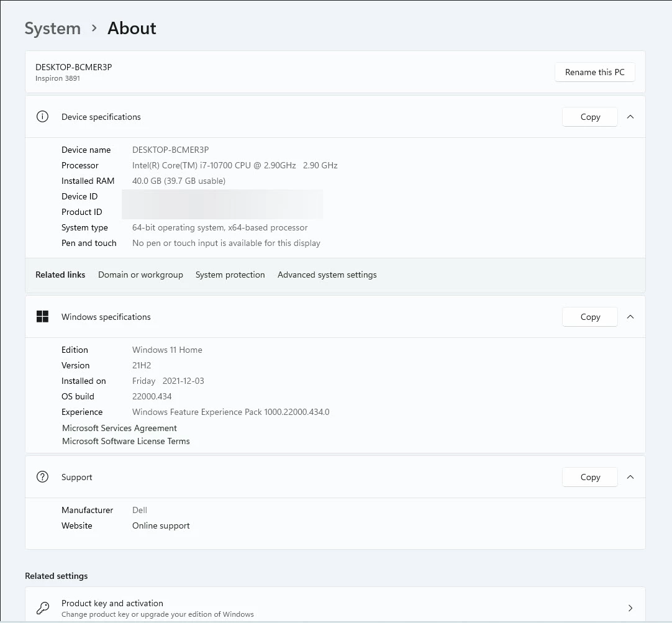Select the Installed RAM value 40.0 GB
This screenshot has height=623, width=672.
pyautogui.click(x=179, y=181)
